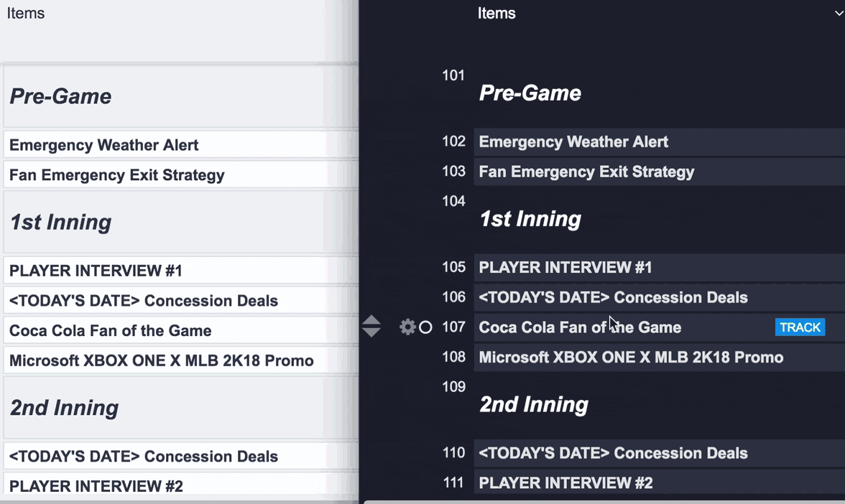Click 1st Inning header in the light panel
The height and width of the screenshot is (504, 845).
click(x=60, y=223)
